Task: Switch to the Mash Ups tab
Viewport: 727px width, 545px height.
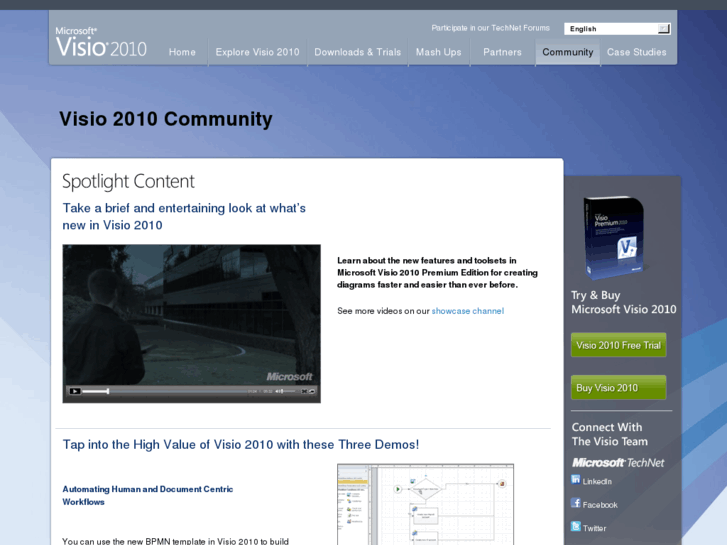Action: click(x=439, y=52)
